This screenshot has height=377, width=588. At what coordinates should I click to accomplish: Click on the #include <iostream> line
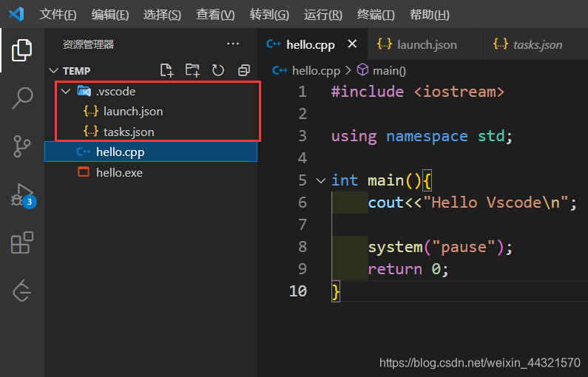(418, 92)
